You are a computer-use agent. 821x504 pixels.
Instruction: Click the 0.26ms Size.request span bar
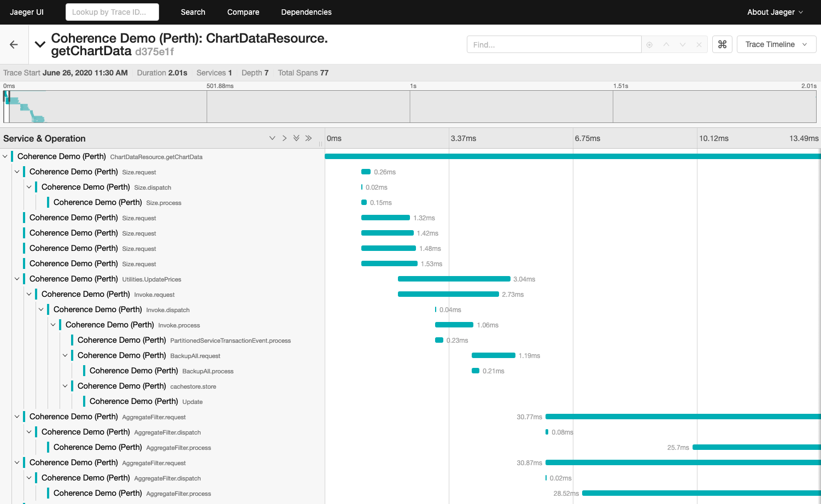[366, 172]
